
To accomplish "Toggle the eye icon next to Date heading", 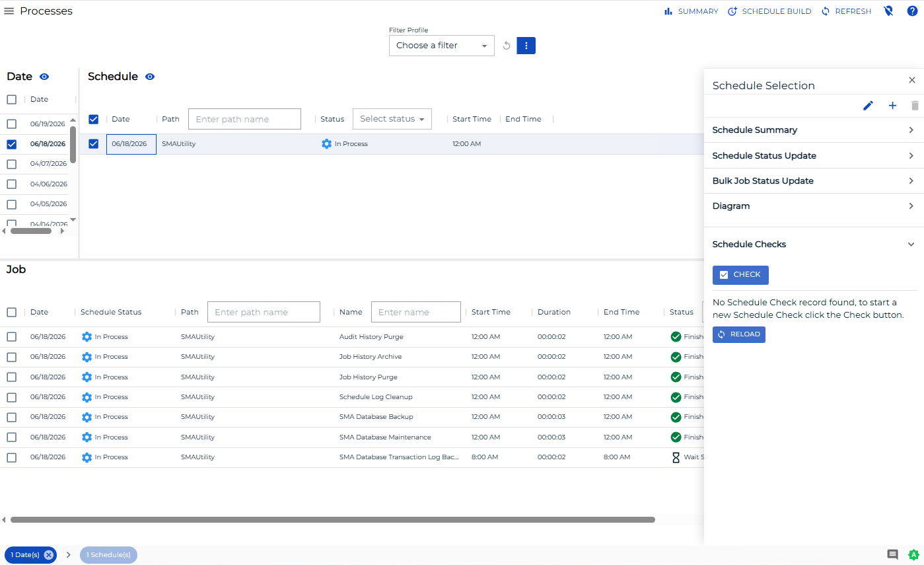I will coord(44,77).
